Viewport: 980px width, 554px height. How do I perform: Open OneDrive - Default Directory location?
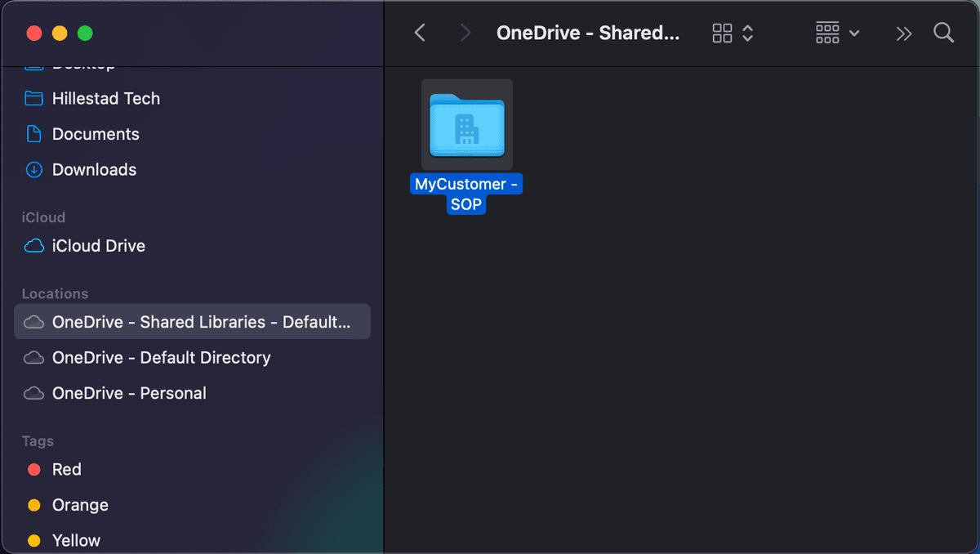click(x=161, y=358)
